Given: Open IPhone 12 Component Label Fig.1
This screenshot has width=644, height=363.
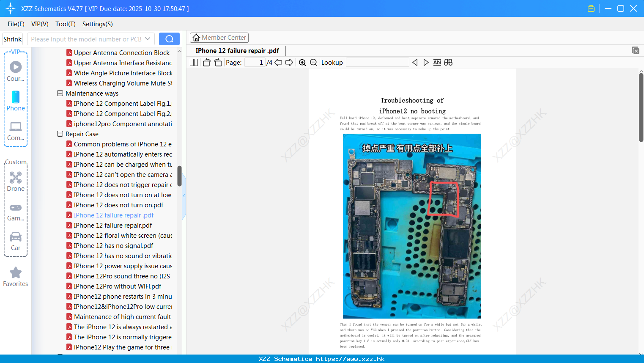Looking at the screenshot, I should (119, 103).
